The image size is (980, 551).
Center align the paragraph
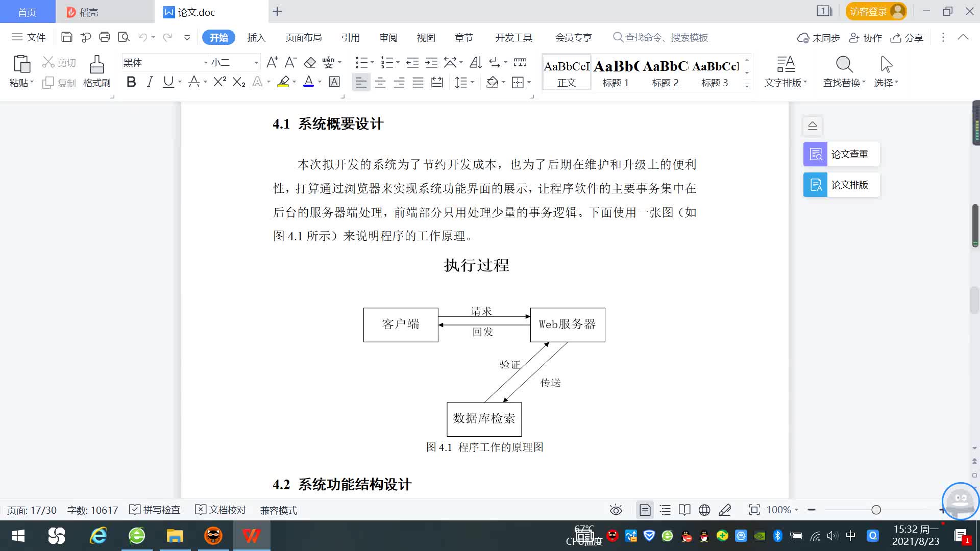click(x=380, y=82)
